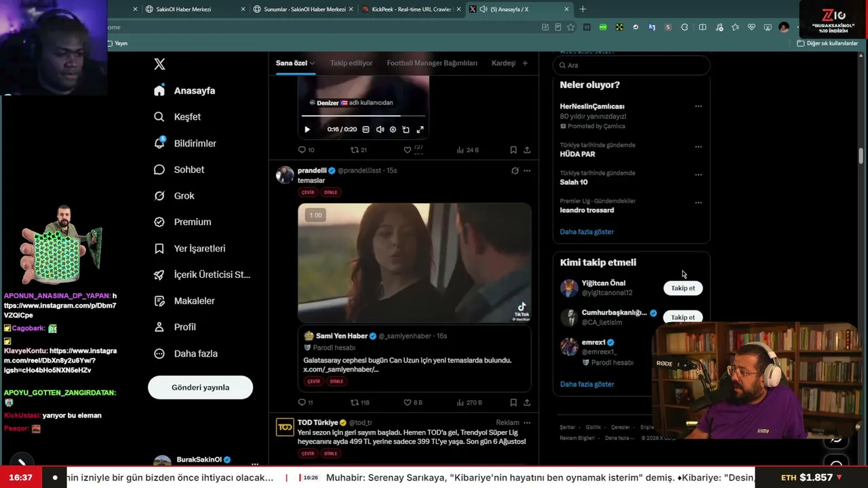
Task: Open a new browser tab
Action: pyautogui.click(x=583, y=9)
